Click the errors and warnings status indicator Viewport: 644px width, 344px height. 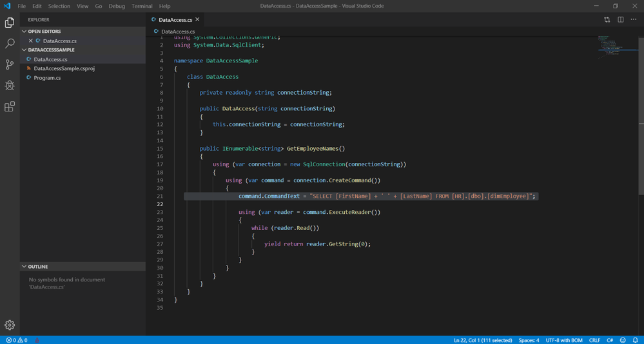click(x=16, y=340)
